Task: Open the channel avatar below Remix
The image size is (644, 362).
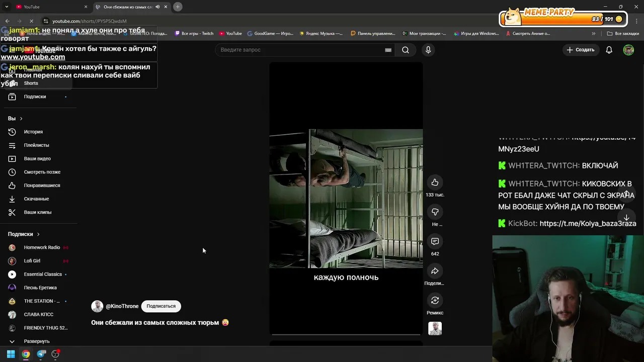Action: pyautogui.click(x=435, y=328)
